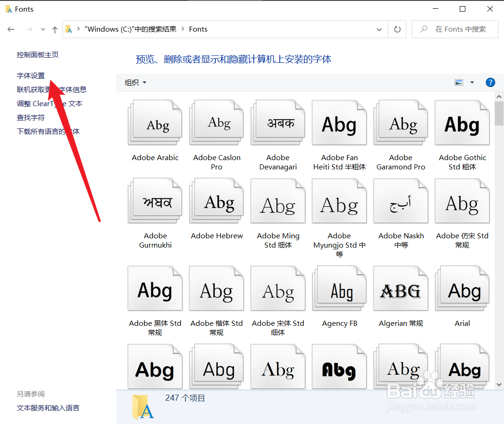Open the 联机获取更多字体信息 link
Image resolution: width=504 pixels, height=424 pixels.
coord(52,89)
